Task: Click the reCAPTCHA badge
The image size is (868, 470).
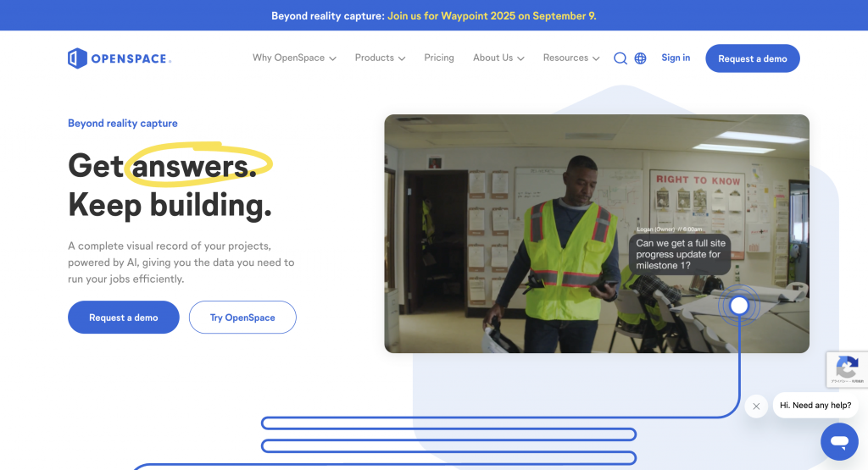Action: pyautogui.click(x=847, y=369)
